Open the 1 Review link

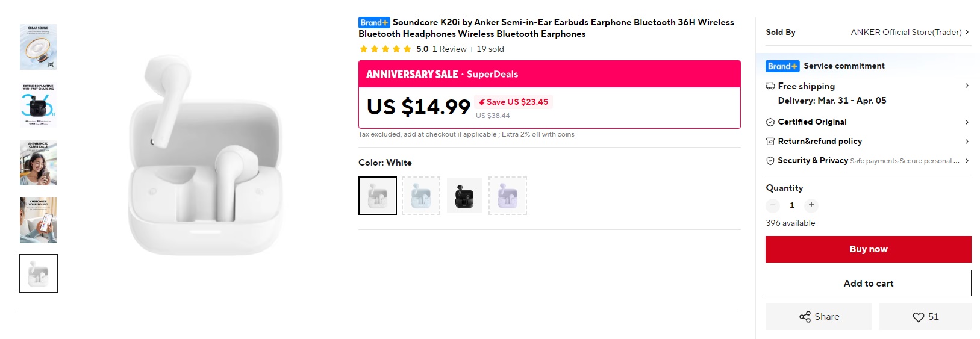(x=449, y=49)
